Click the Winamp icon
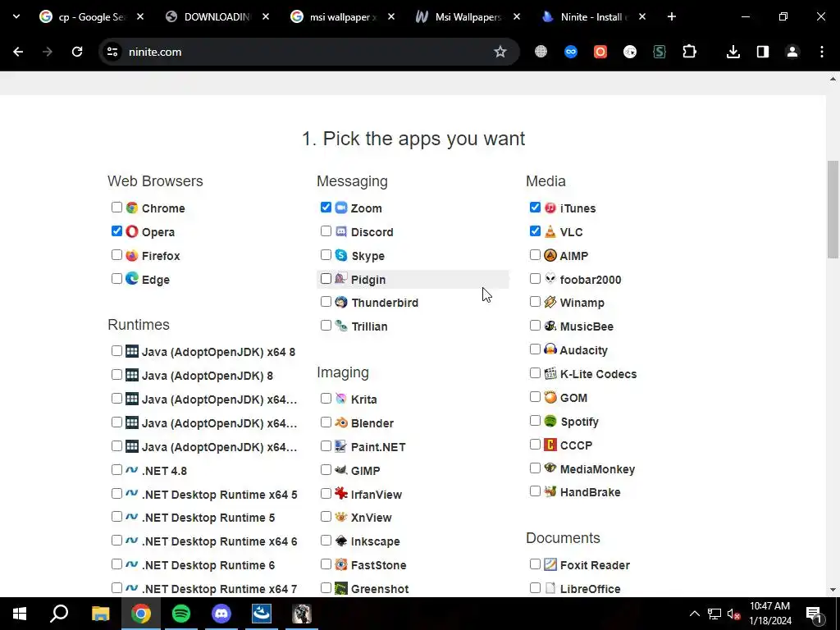 (x=550, y=302)
